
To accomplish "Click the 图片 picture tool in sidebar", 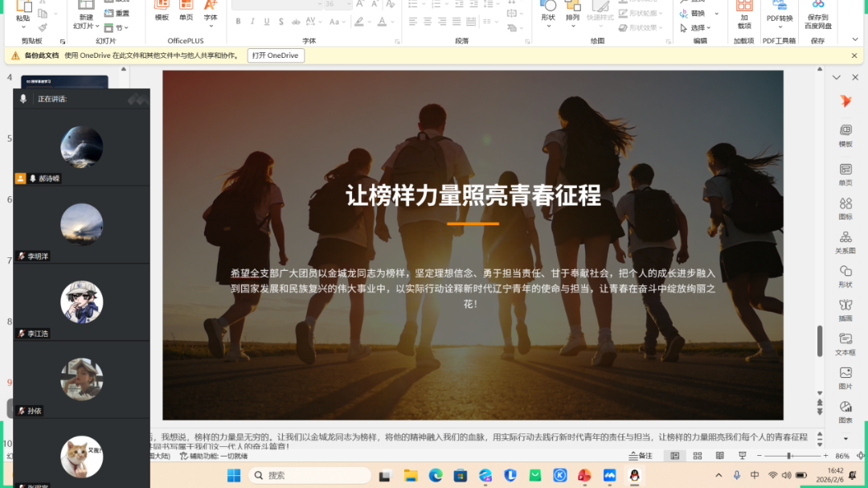I will coord(845,377).
